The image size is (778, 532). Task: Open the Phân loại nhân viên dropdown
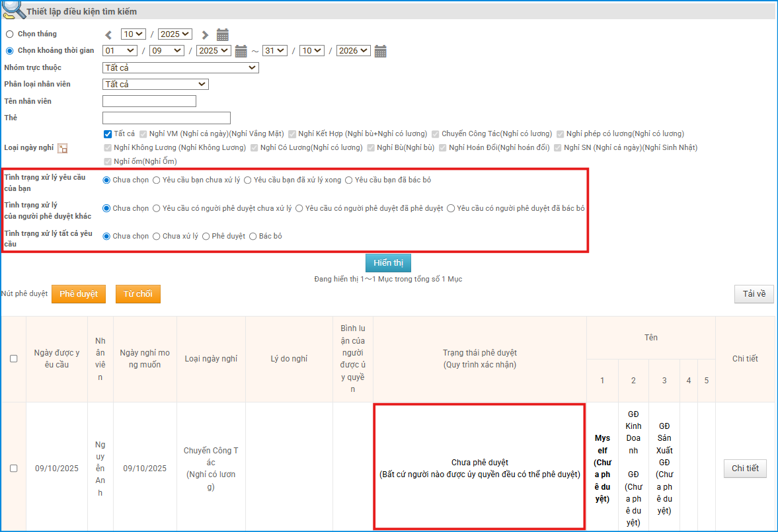[155, 85]
